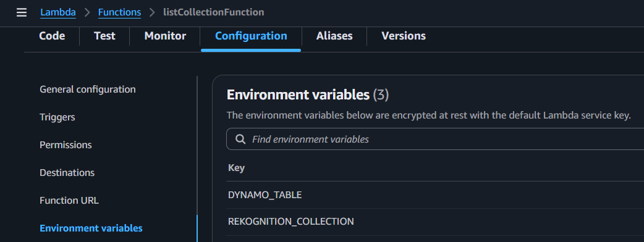Click the Configuration tab
Image resolution: width=644 pixels, height=242 pixels.
click(251, 36)
